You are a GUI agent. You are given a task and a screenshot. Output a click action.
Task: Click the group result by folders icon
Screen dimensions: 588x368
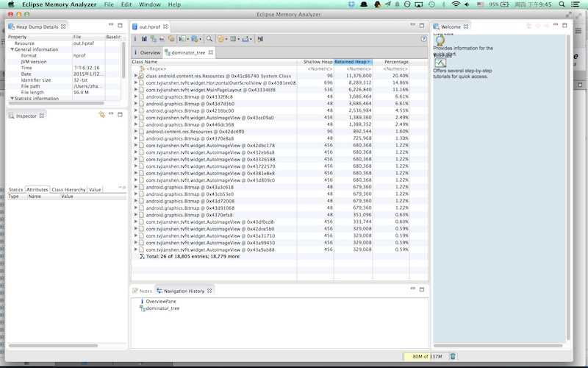click(x=221, y=39)
